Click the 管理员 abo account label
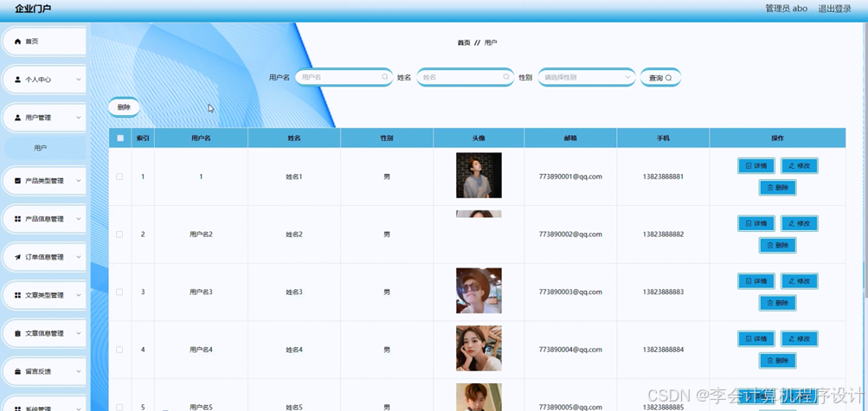The height and width of the screenshot is (411, 868). point(786,9)
